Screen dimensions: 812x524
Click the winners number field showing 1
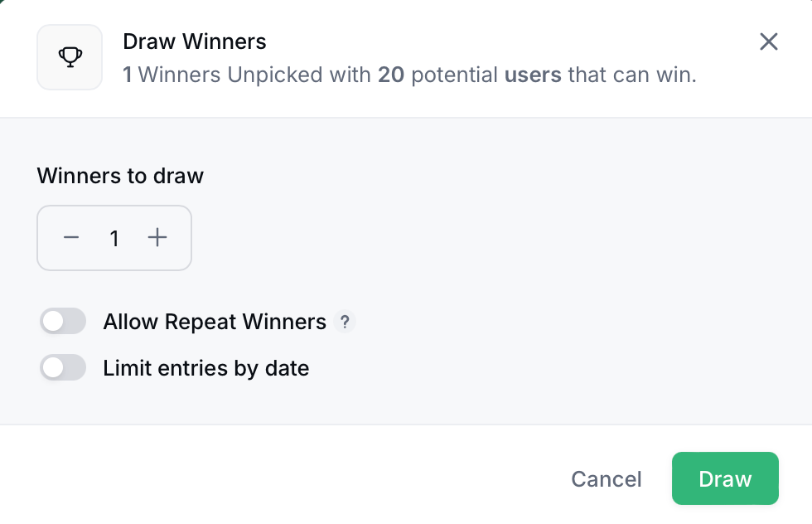tap(114, 238)
